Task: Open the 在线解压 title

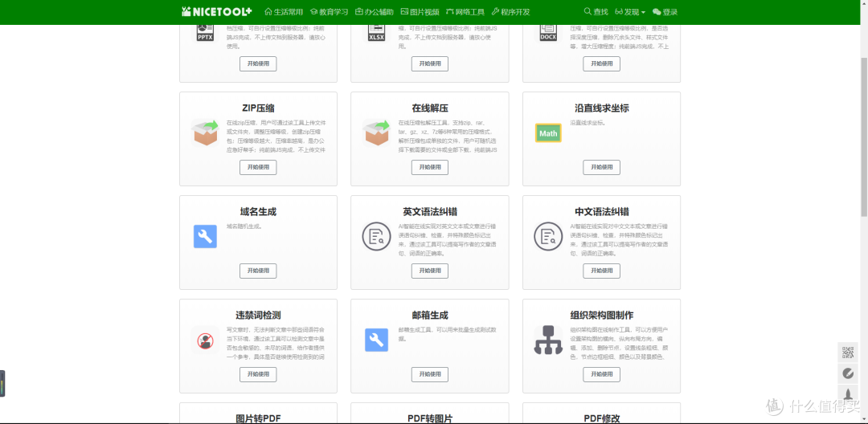Action: pos(429,108)
